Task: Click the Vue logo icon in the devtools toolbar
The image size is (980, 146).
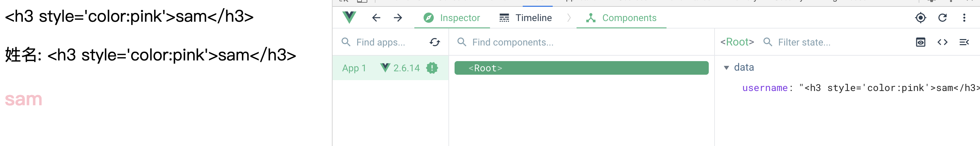Action: click(x=349, y=17)
